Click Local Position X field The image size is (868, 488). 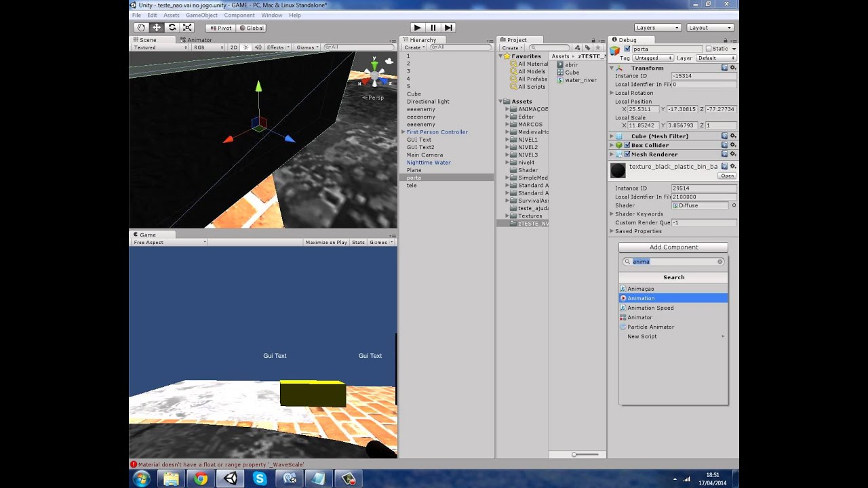pyautogui.click(x=644, y=109)
